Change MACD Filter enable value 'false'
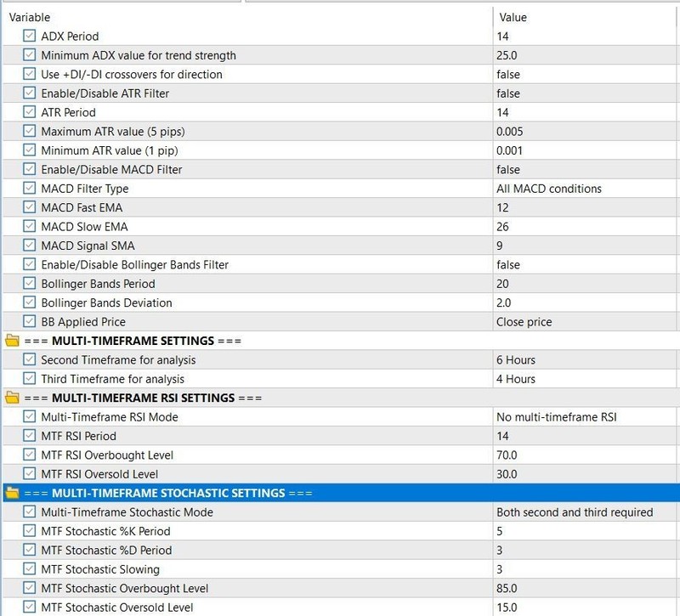Image resolution: width=680 pixels, height=616 pixels. tap(586, 169)
